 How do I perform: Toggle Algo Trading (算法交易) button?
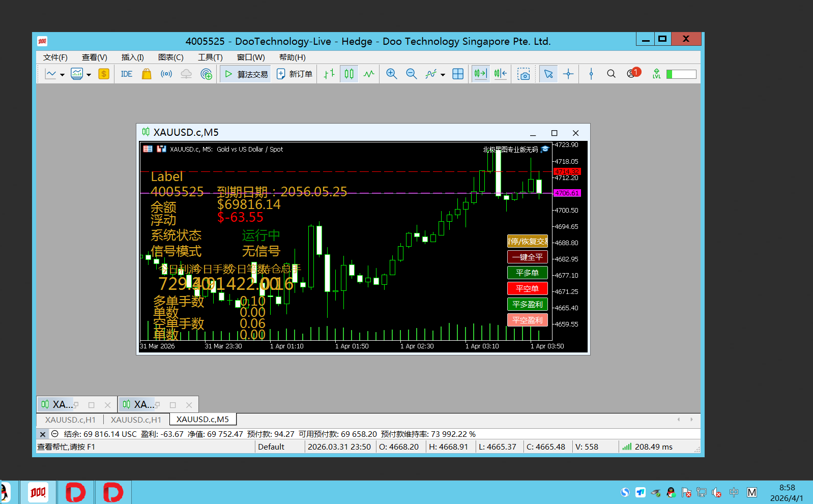[x=246, y=74]
